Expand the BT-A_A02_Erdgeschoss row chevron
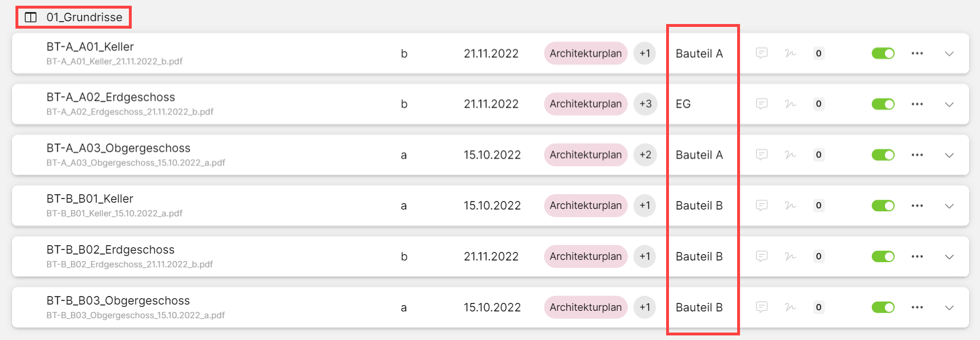Screen dimensions: 980x340 (x=949, y=104)
